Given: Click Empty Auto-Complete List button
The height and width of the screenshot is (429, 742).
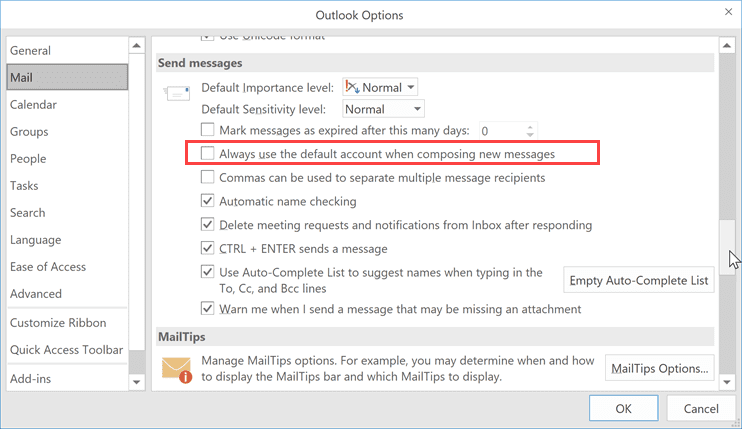Looking at the screenshot, I should 638,280.
